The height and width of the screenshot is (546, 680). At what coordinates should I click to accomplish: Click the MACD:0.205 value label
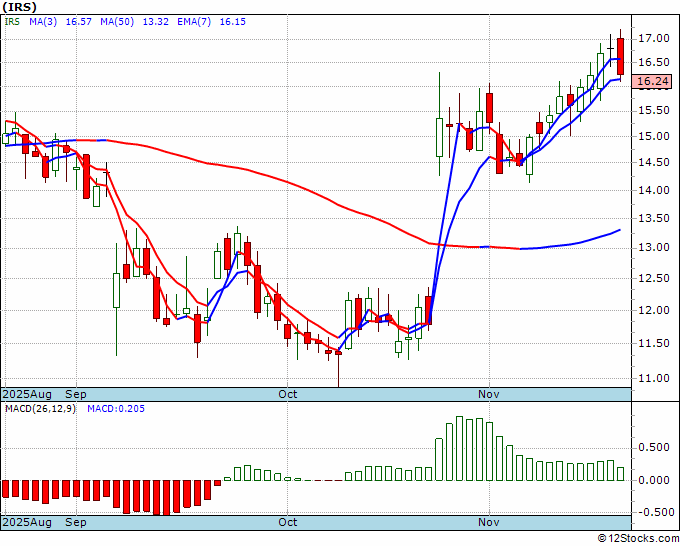(x=116, y=409)
